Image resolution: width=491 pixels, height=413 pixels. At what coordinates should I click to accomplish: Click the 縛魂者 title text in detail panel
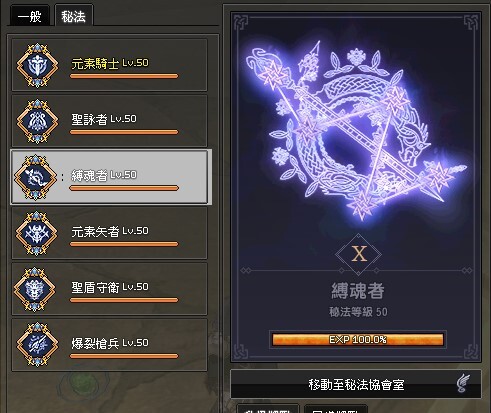(x=358, y=291)
